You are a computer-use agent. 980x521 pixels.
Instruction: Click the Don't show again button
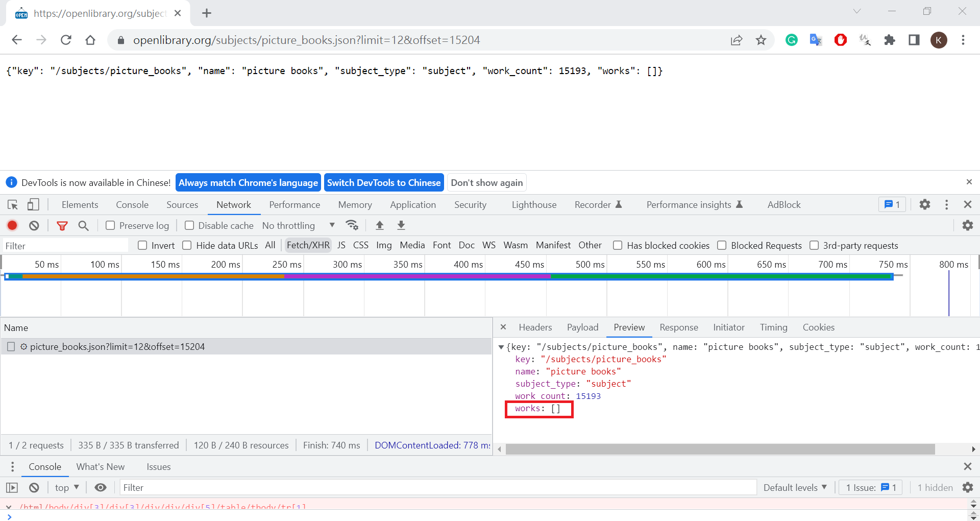pyautogui.click(x=486, y=183)
